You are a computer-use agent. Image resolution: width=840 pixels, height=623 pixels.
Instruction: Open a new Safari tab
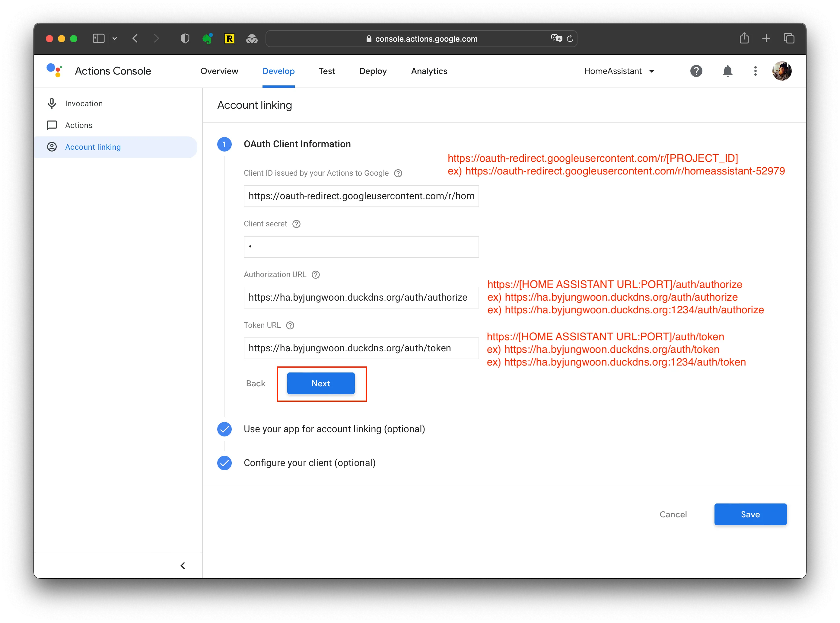point(766,38)
